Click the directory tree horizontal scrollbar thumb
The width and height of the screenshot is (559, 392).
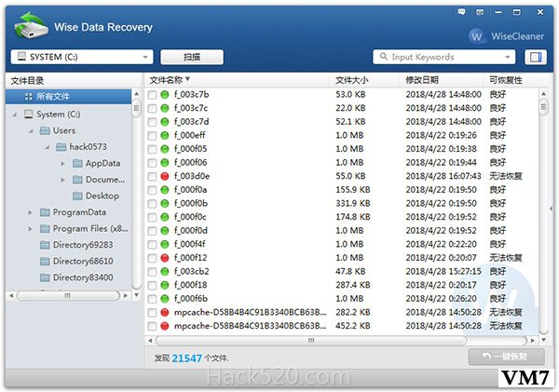point(67,296)
